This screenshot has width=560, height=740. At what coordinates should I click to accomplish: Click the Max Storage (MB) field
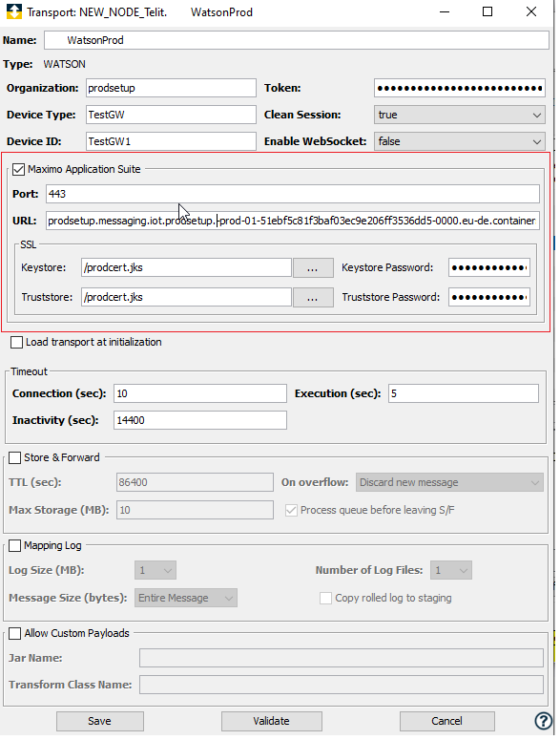(x=195, y=510)
